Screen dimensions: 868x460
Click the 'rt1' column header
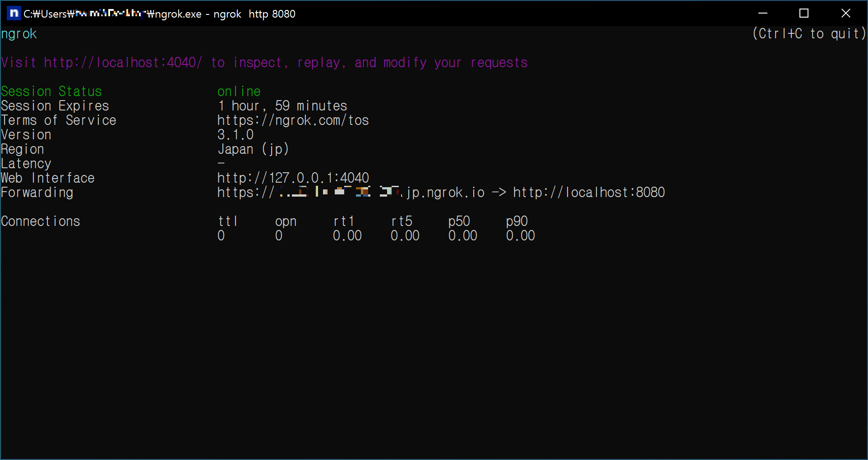click(344, 221)
